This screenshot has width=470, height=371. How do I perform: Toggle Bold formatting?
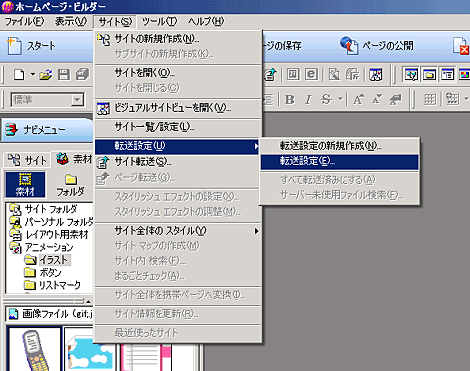coord(290,99)
